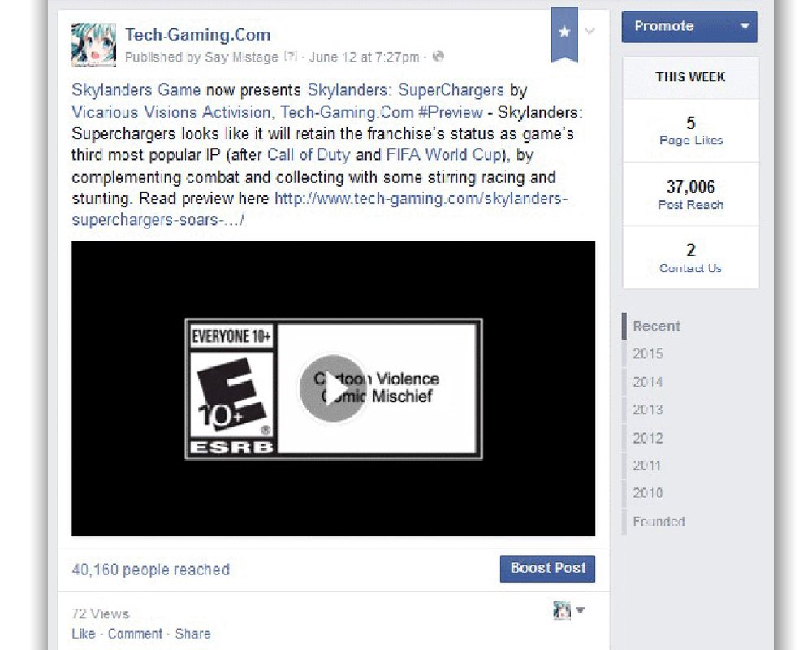Like the post
This screenshot has height=650, width=812.
pyautogui.click(x=84, y=634)
